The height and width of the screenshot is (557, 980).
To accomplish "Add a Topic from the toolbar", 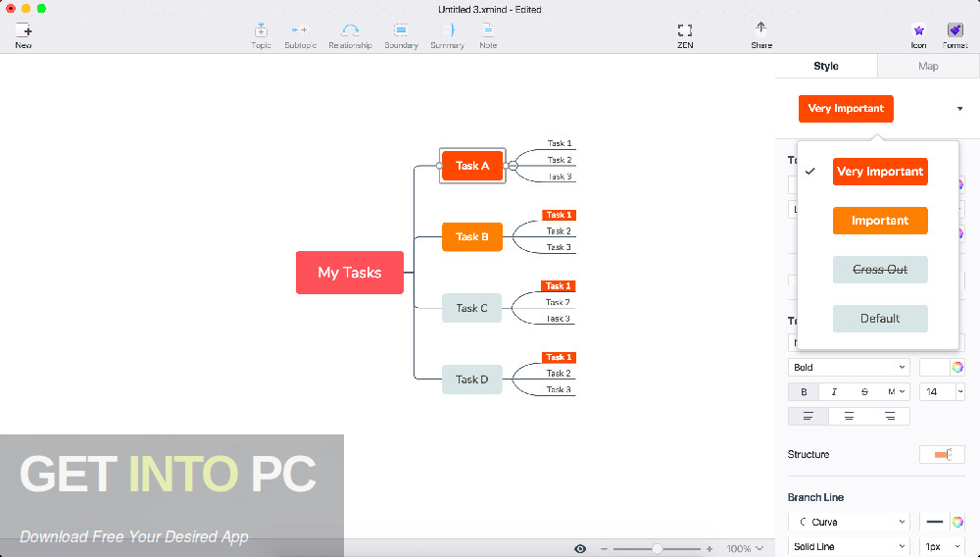I will 261,35.
